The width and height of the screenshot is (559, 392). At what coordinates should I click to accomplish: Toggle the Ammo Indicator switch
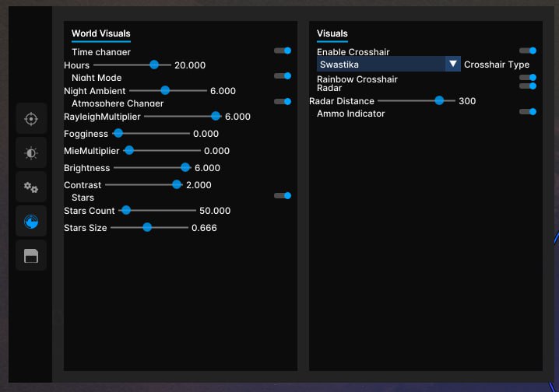(x=528, y=112)
